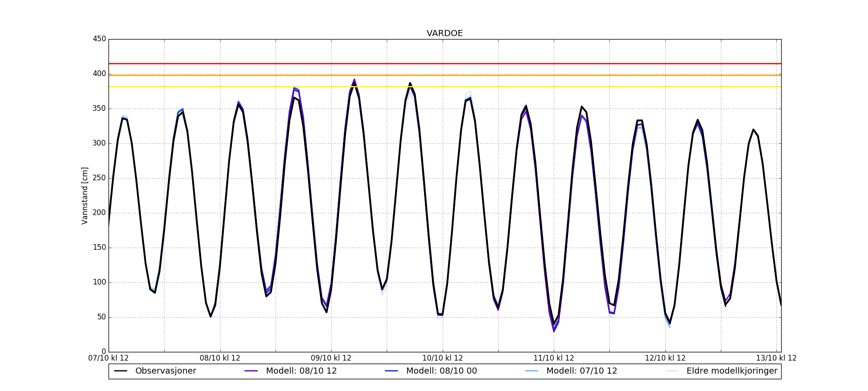Click the 10/10 kl 12 x-axis label
Screen dimensions: 868x391
[x=442, y=358]
